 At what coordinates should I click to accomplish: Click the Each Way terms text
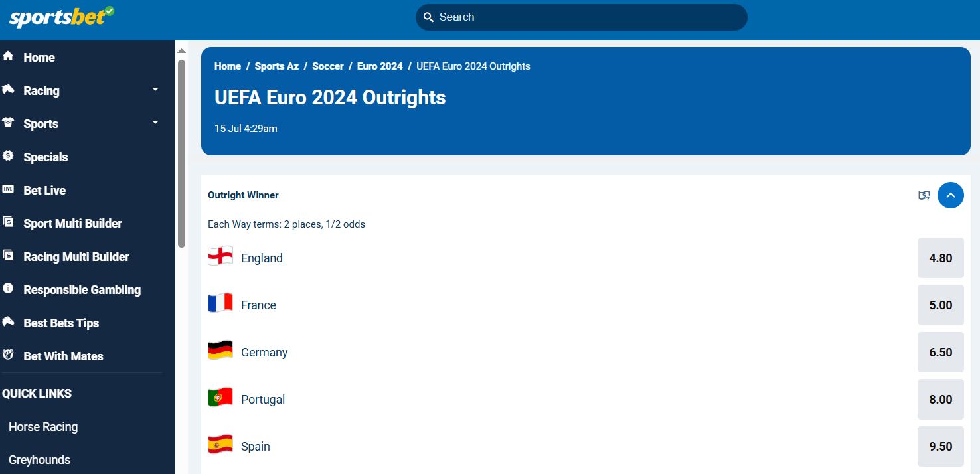click(286, 224)
